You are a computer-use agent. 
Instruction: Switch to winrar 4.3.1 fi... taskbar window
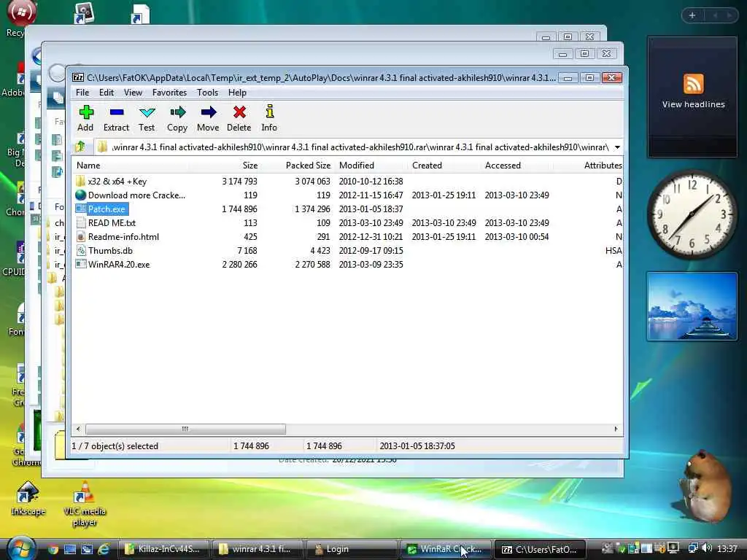[x=258, y=549]
